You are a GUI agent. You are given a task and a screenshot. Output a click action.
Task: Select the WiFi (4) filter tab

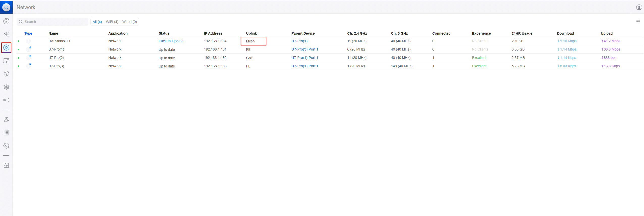coord(112,22)
